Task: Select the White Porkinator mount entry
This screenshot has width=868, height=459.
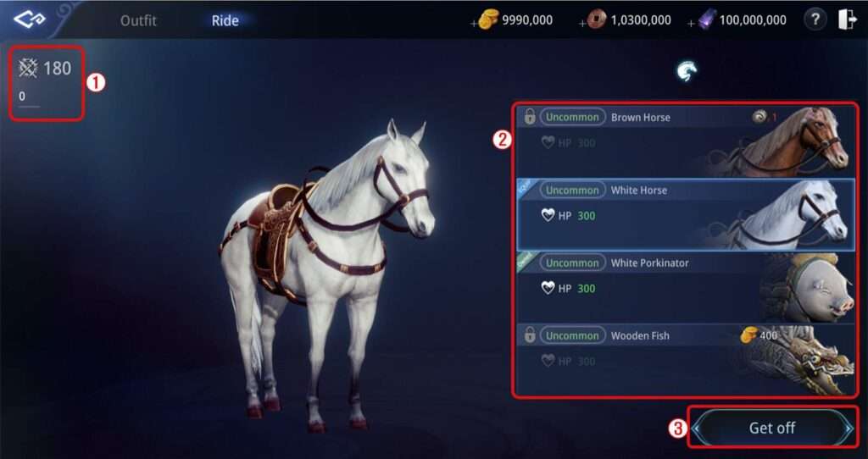Action: tap(686, 288)
